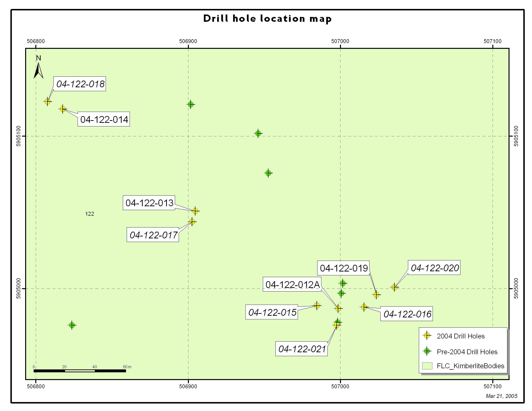Pick the yellow marker for drill hole 04-122-013
Screen dimensions: 532x411
click(195, 211)
